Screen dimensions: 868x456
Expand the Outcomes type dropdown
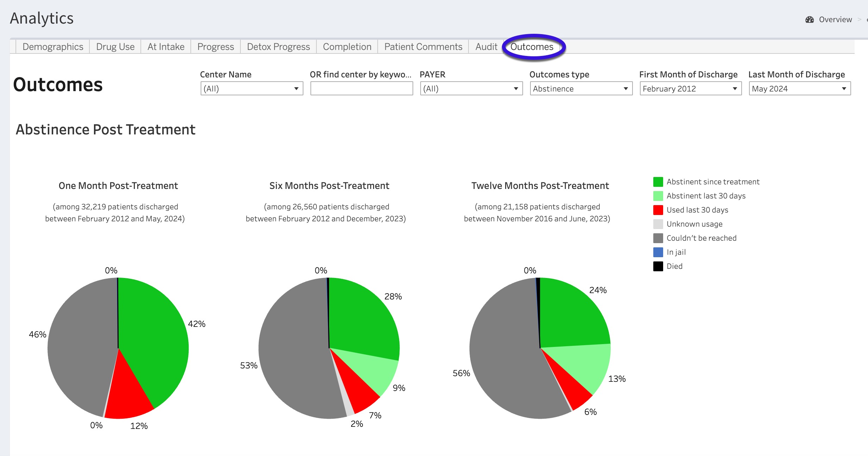pyautogui.click(x=581, y=89)
